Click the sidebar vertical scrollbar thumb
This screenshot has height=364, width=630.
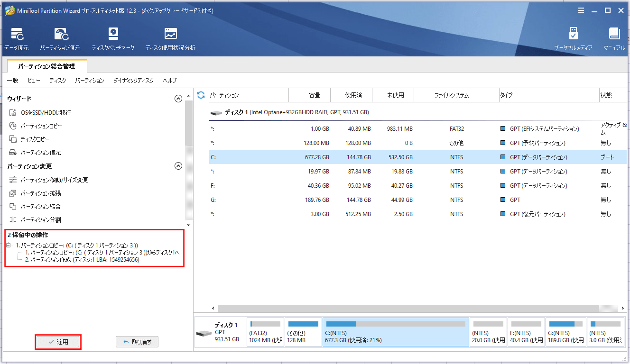[x=188, y=122]
